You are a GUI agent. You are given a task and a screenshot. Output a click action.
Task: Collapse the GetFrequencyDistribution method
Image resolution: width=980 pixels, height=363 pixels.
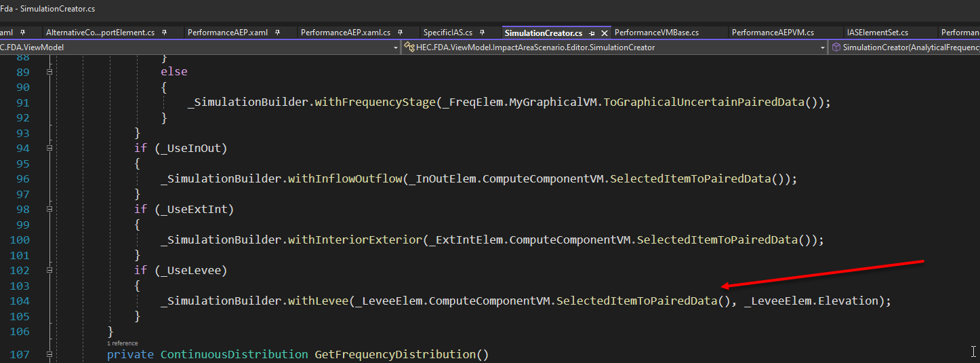(x=49, y=354)
